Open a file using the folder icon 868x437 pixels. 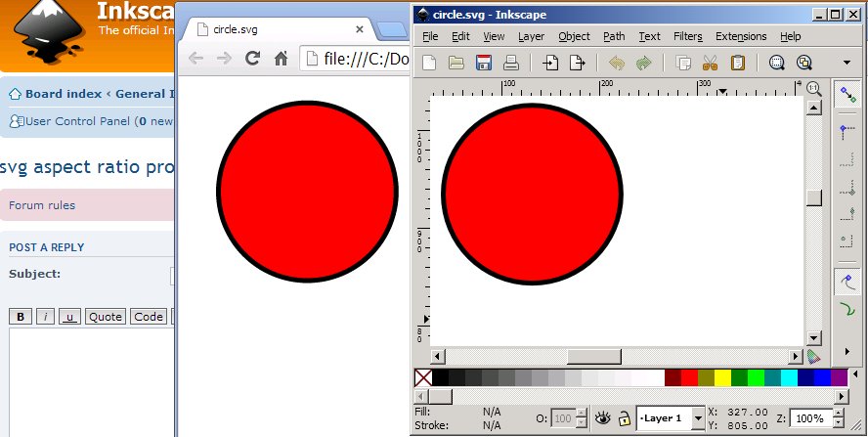pos(456,63)
